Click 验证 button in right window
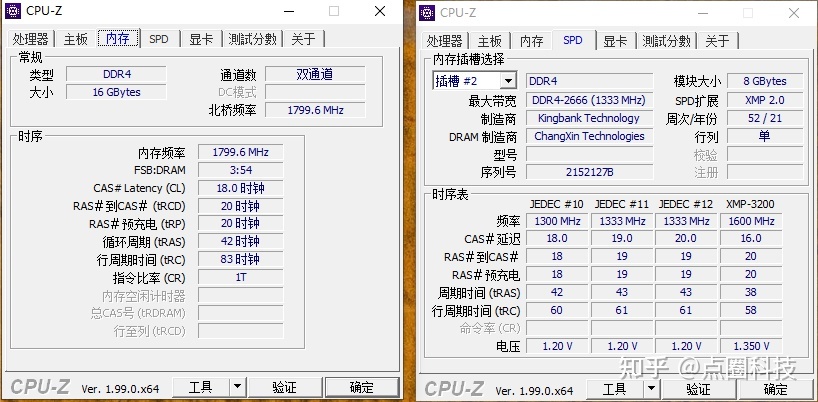 point(699,389)
